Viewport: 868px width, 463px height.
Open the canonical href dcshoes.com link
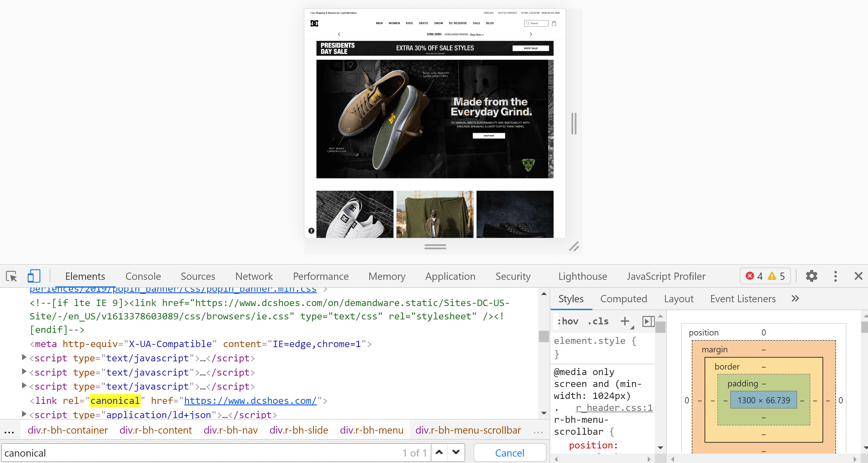point(250,400)
